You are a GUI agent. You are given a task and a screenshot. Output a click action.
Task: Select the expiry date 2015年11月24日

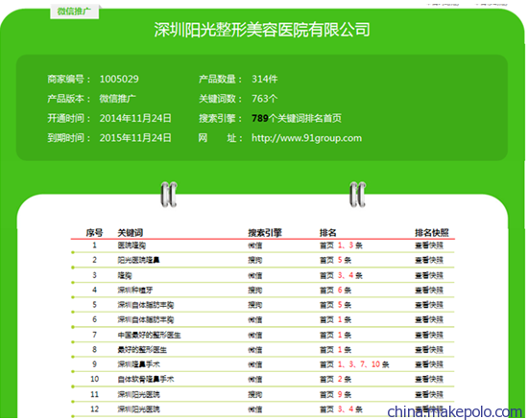(135, 138)
